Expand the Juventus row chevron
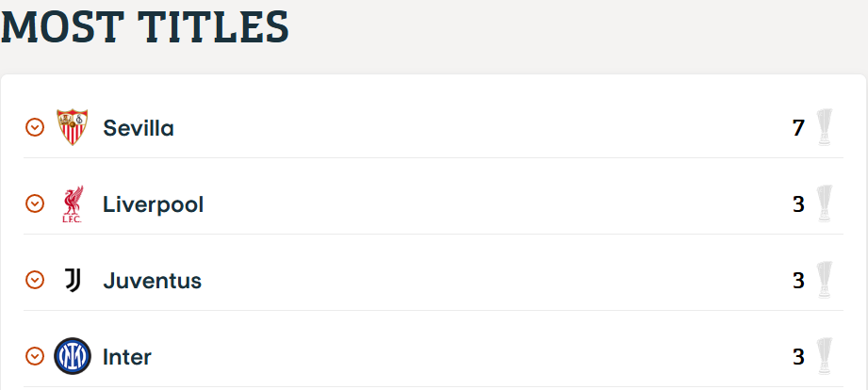The image size is (868, 390). [35, 281]
